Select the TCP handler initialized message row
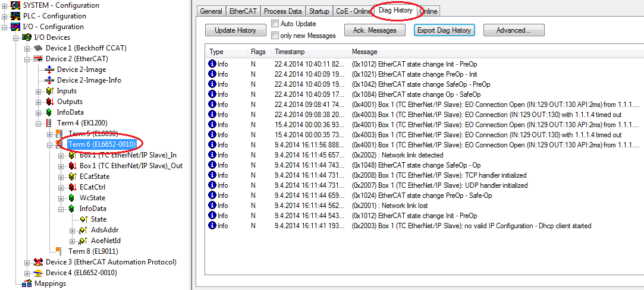Image resolution: width=644 pixels, height=290 pixels. 424,175
